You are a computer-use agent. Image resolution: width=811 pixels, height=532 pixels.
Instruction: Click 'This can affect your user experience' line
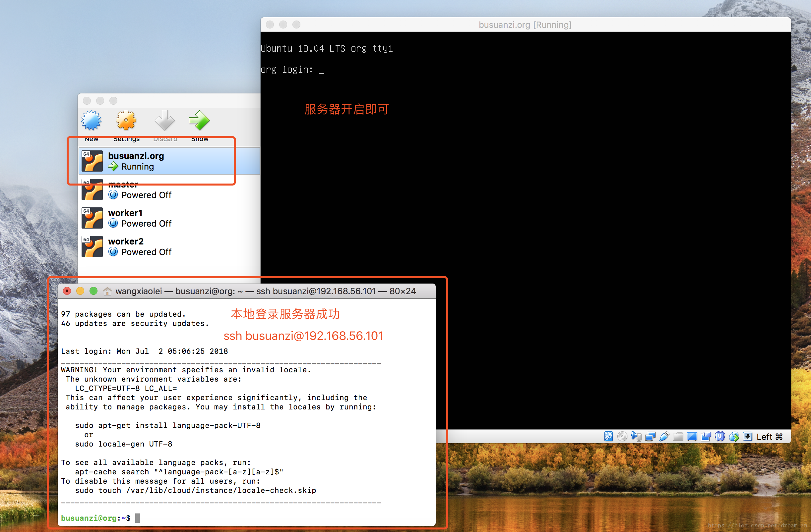[x=217, y=398]
